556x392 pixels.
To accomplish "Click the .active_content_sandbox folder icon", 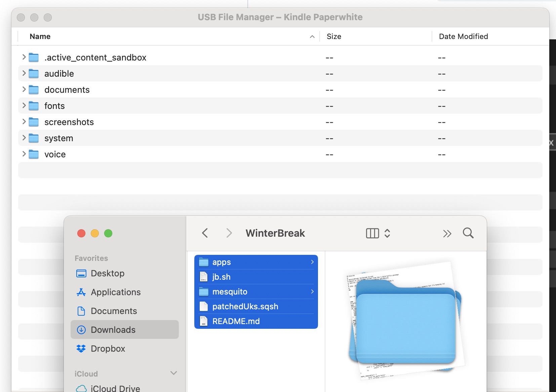I will pyautogui.click(x=34, y=57).
